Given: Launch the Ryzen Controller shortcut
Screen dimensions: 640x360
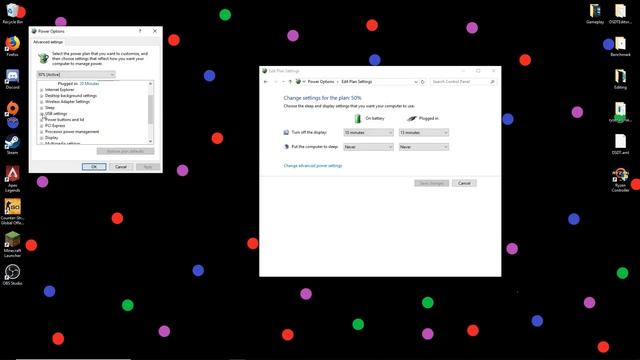Looking at the screenshot, I should 620,180.
